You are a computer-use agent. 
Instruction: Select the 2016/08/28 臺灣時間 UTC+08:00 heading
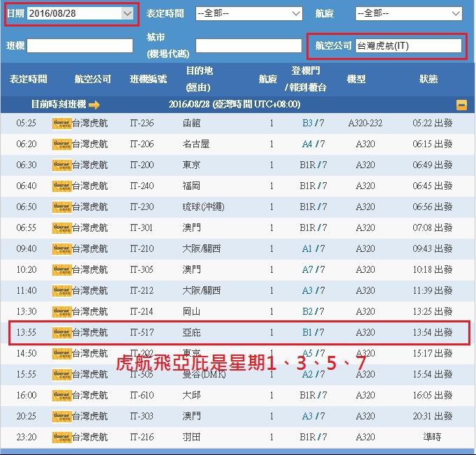[235, 105]
